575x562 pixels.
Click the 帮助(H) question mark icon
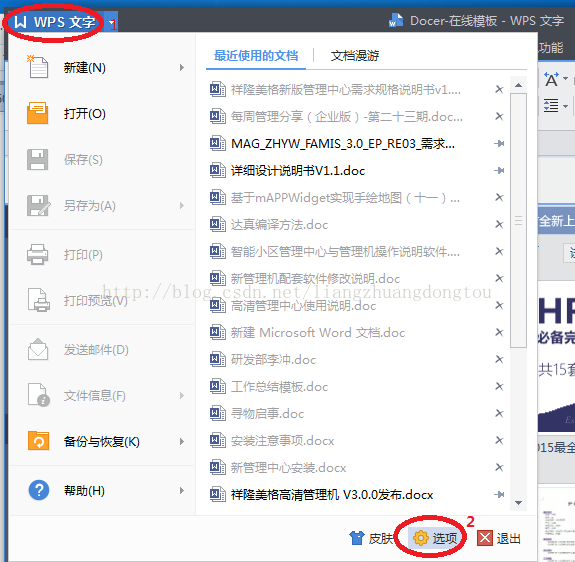(39, 490)
